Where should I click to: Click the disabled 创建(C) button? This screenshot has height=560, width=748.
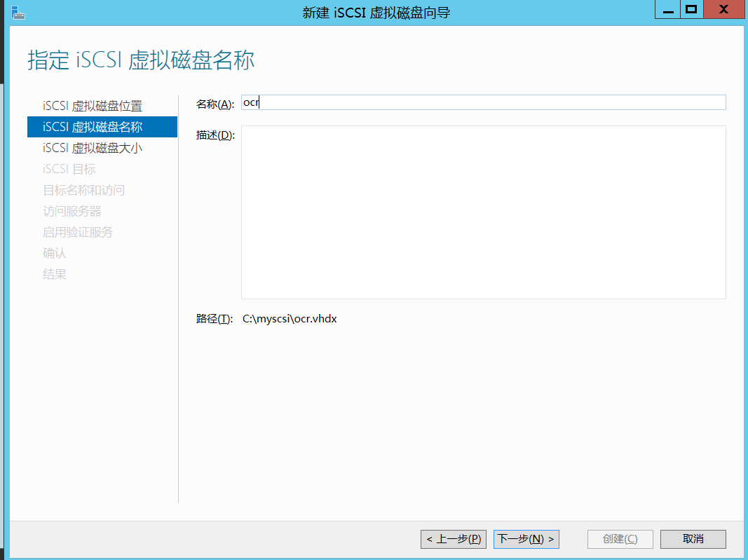pyautogui.click(x=620, y=539)
